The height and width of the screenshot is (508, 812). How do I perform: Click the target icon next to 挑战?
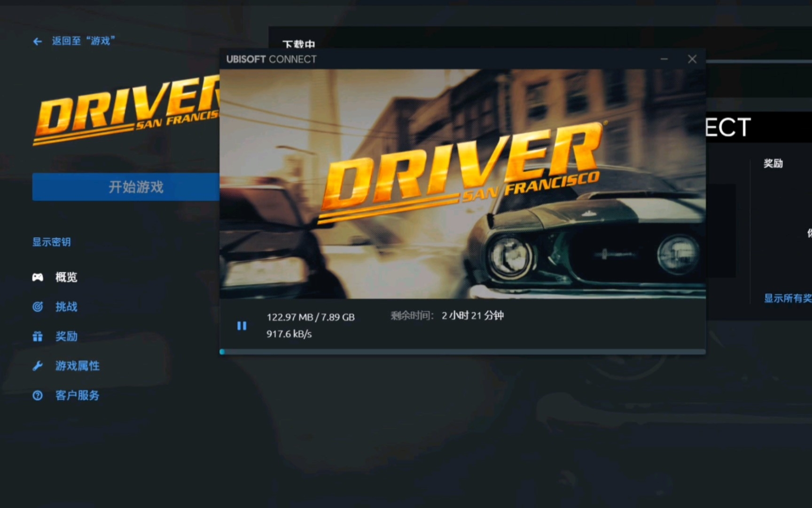coord(38,307)
